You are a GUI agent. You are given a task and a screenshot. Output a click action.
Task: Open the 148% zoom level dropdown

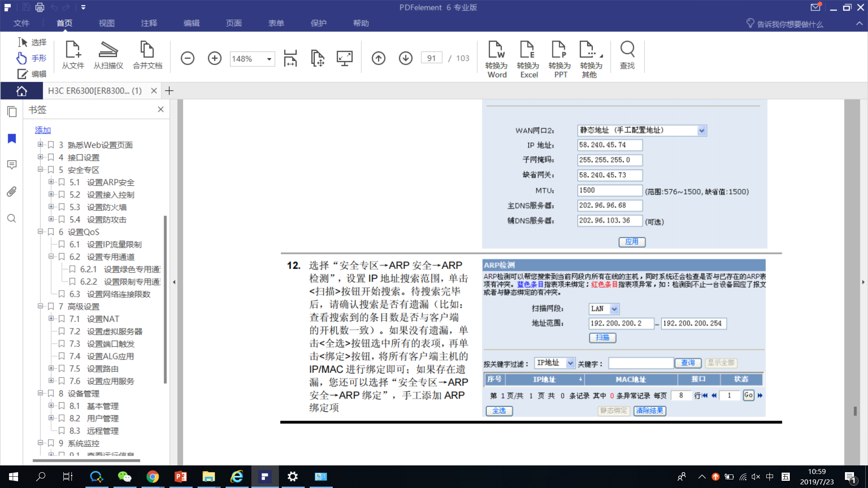269,59
